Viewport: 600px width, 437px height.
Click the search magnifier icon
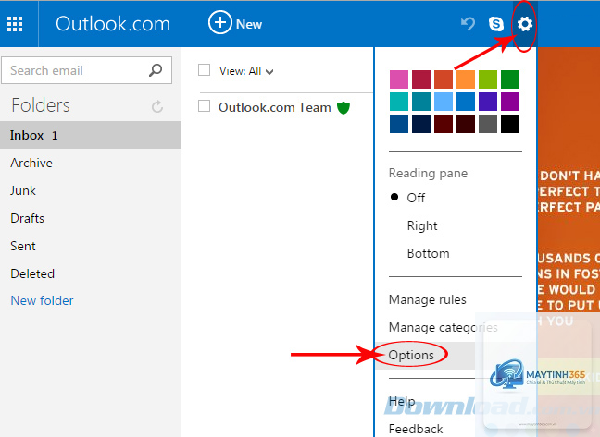155,70
